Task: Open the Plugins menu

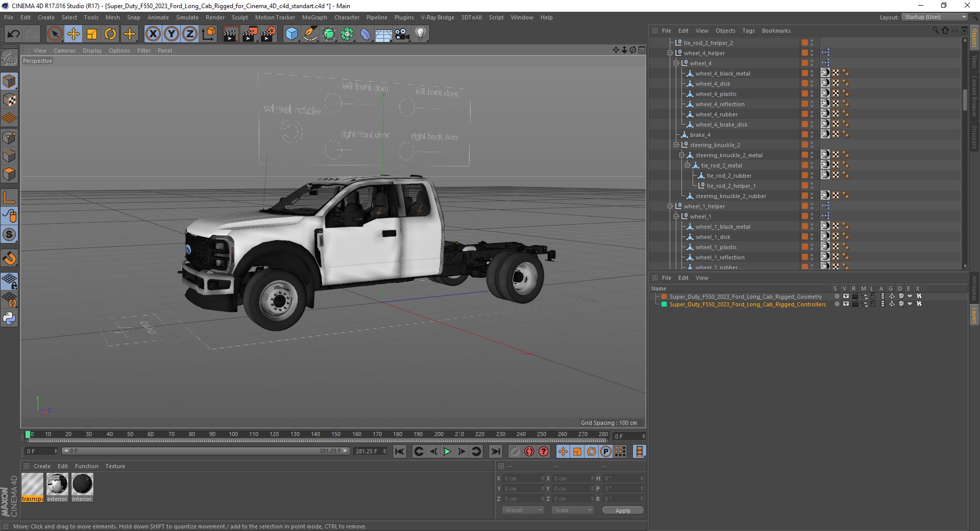Action: pyautogui.click(x=404, y=17)
